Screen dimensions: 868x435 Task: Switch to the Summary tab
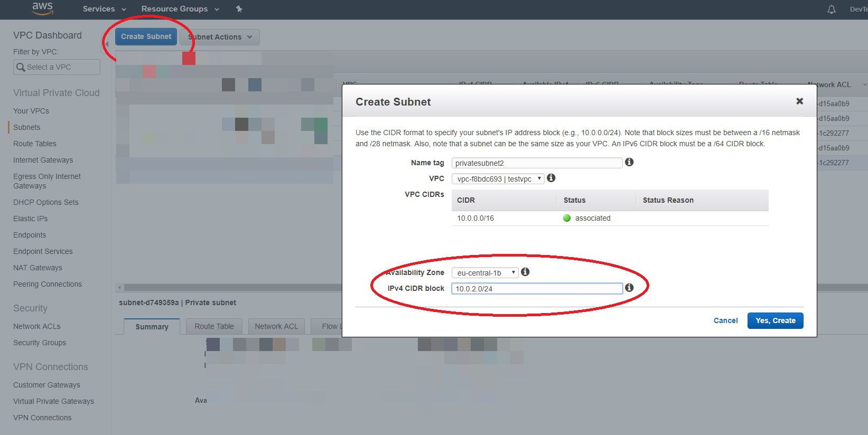tap(152, 327)
